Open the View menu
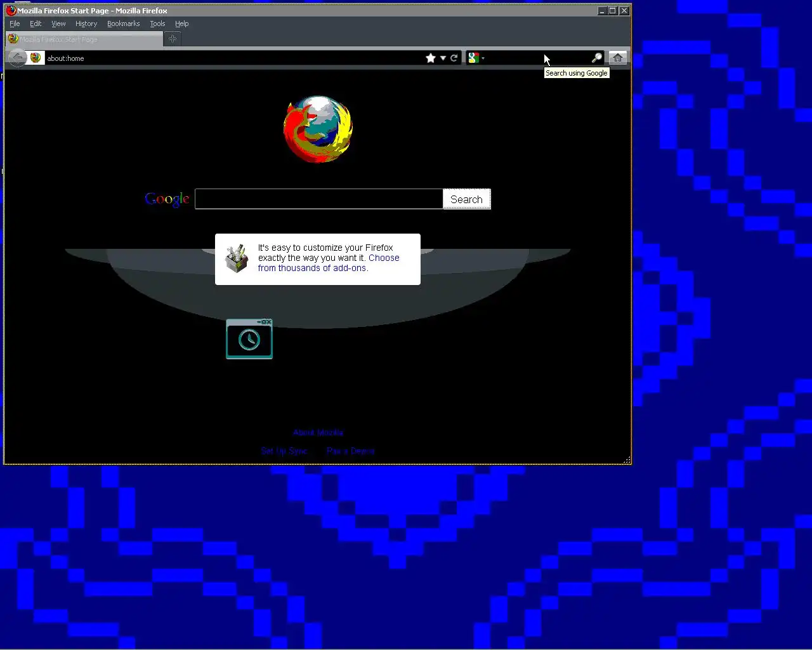The width and height of the screenshot is (812, 650). (58, 23)
